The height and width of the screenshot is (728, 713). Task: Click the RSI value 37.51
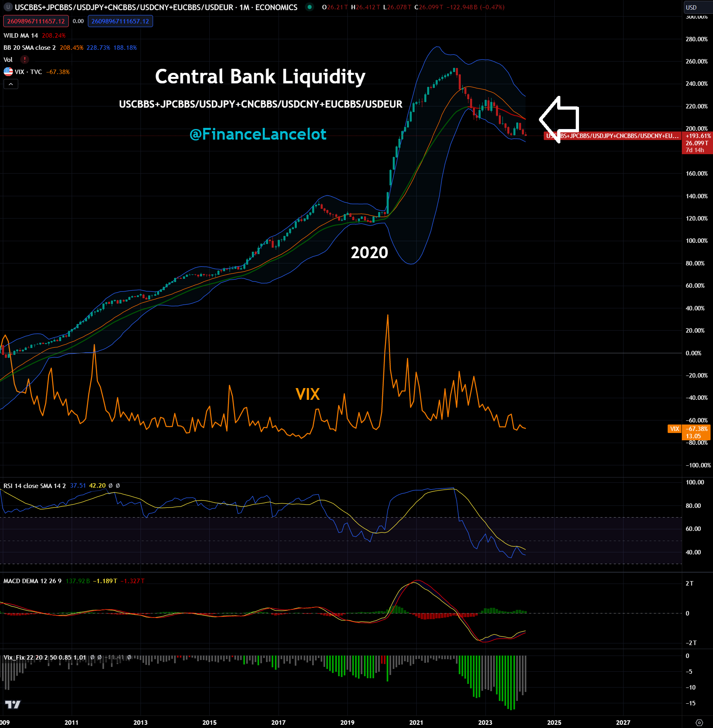(78, 486)
